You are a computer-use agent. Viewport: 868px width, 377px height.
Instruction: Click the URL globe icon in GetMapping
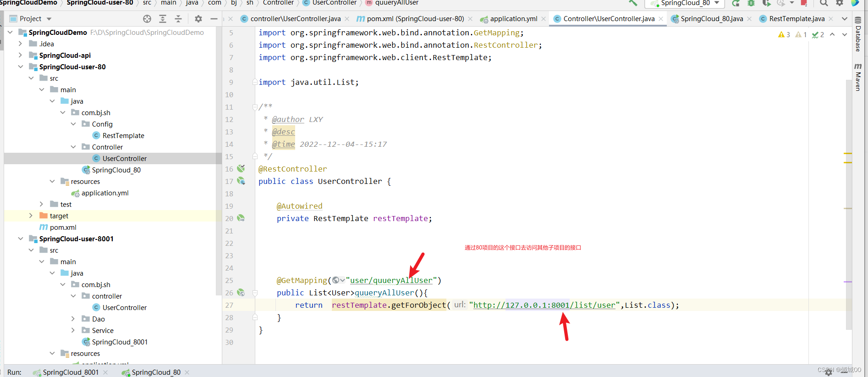click(x=336, y=280)
